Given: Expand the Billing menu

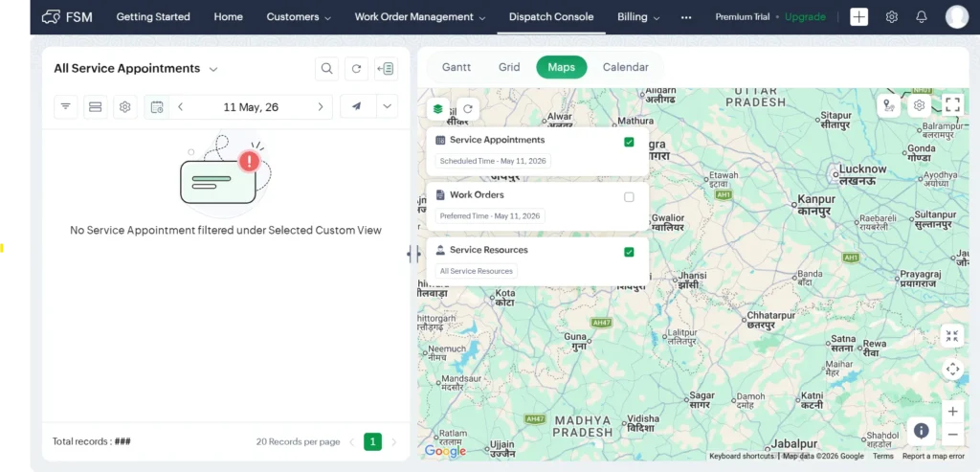Looking at the screenshot, I should [638, 17].
